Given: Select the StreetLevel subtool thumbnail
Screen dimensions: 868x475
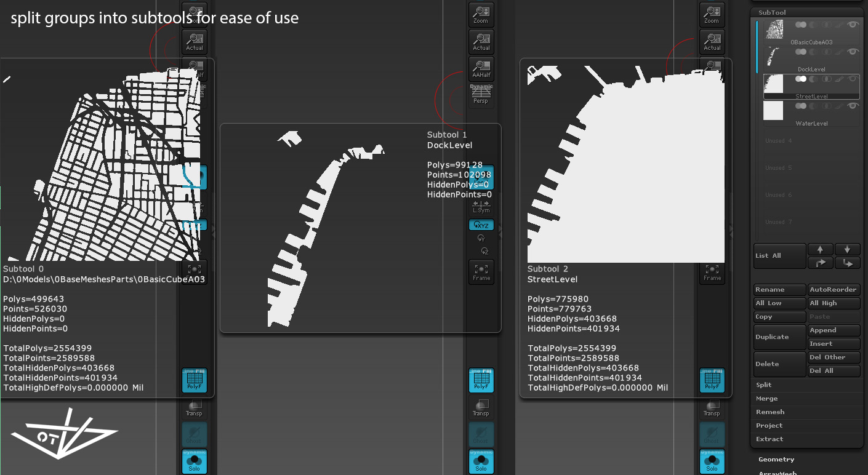Looking at the screenshot, I should point(774,84).
